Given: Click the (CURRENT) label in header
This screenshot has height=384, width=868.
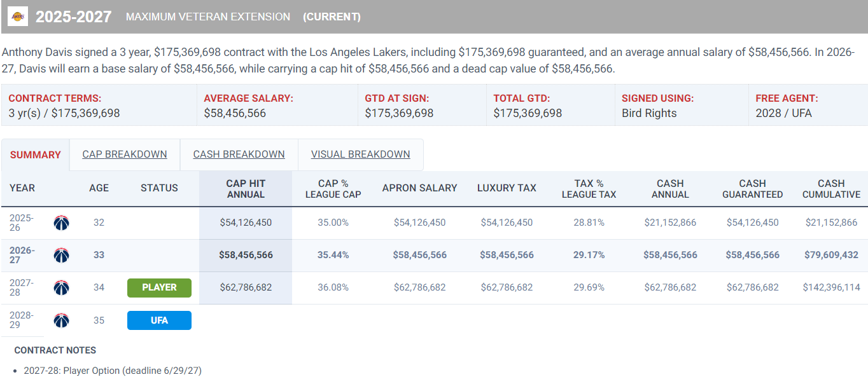Looking at the screenshot, I should tap(332, 17).
